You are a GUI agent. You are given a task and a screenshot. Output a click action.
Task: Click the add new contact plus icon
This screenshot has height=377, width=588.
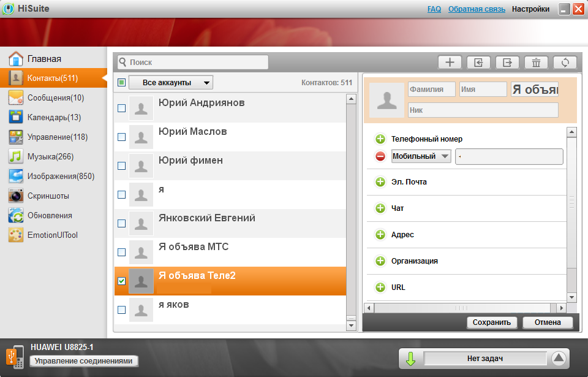point(450,63)
